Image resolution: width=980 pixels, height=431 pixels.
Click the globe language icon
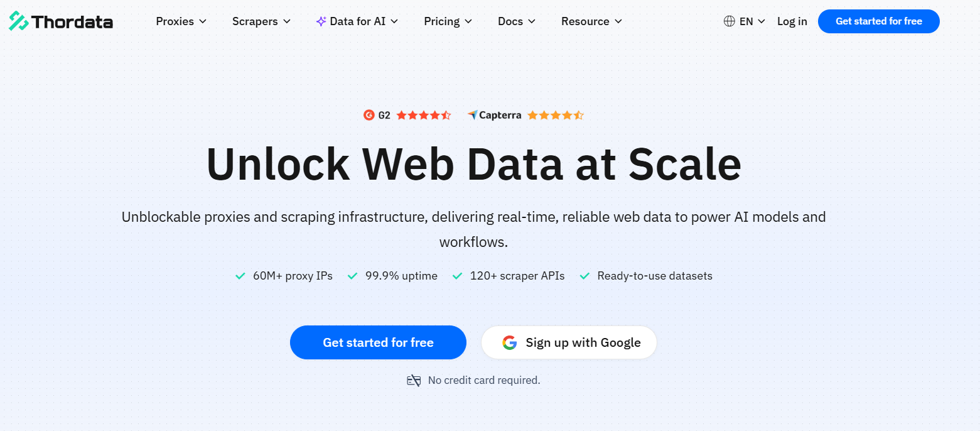pyautogui.click(x=729, y=21)
